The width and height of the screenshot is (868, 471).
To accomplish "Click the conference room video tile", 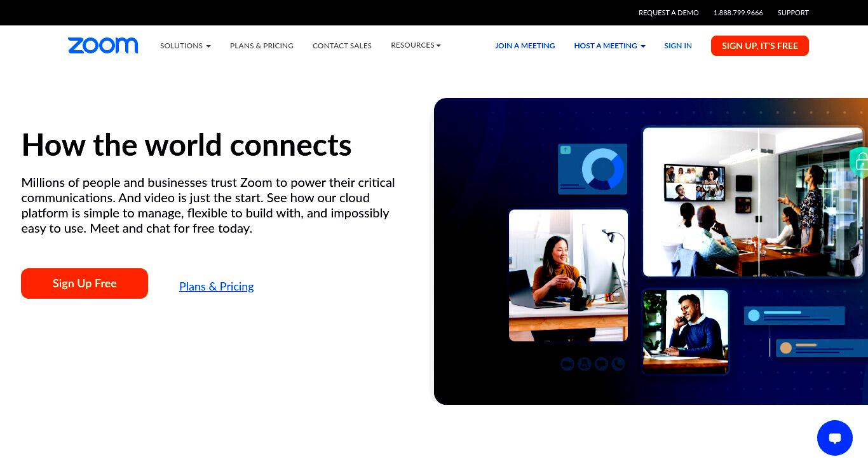I will [753, 202].
